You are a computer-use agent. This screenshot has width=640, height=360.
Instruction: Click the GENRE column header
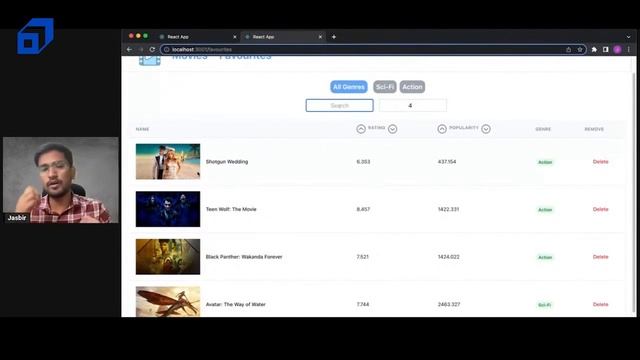click(x=543, y=129)
